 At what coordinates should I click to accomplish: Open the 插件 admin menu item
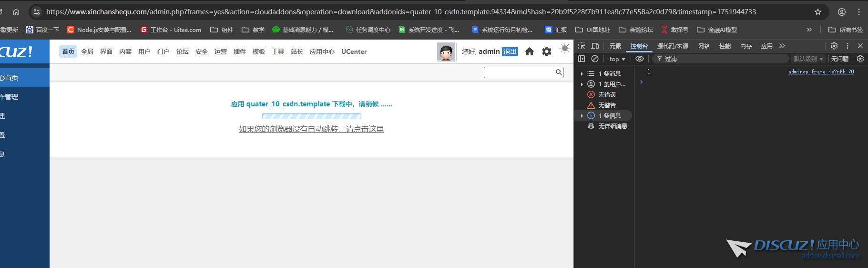[239, 52]
